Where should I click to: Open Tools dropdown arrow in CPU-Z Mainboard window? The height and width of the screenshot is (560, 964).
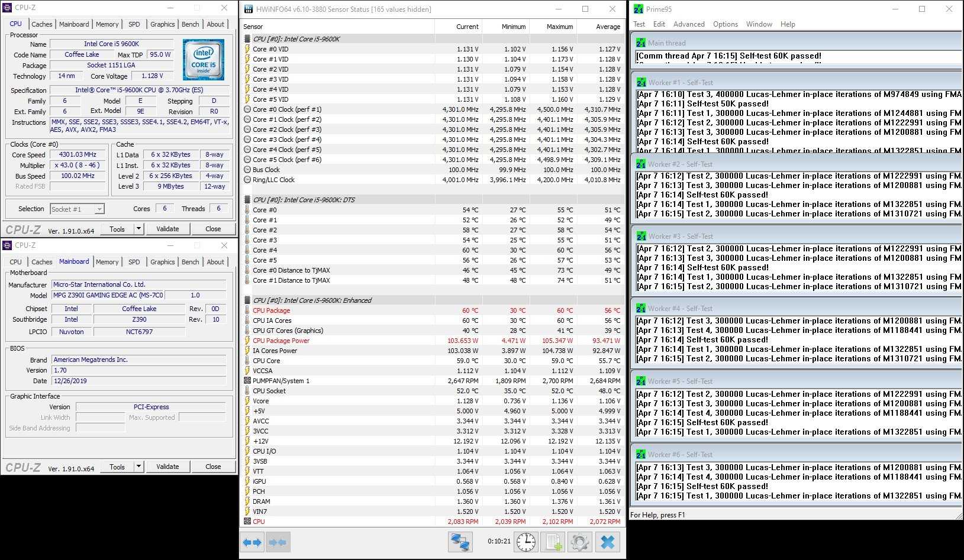(138, 467)
